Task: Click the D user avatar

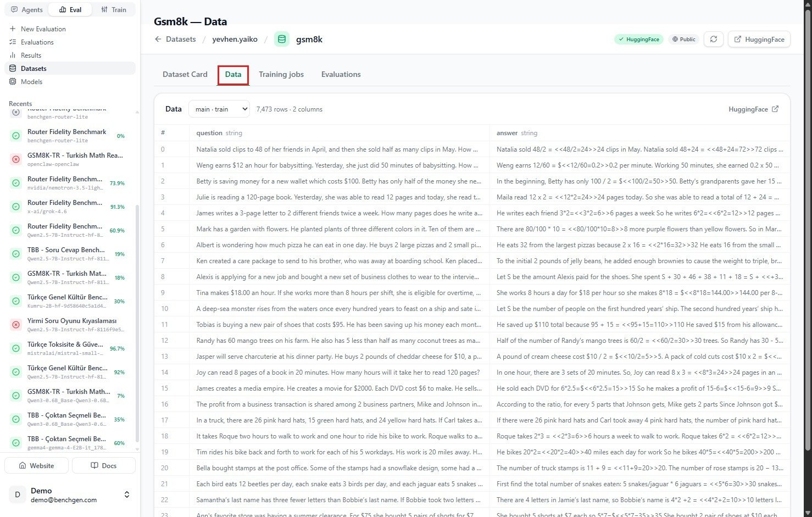Action: click(17, 494)
